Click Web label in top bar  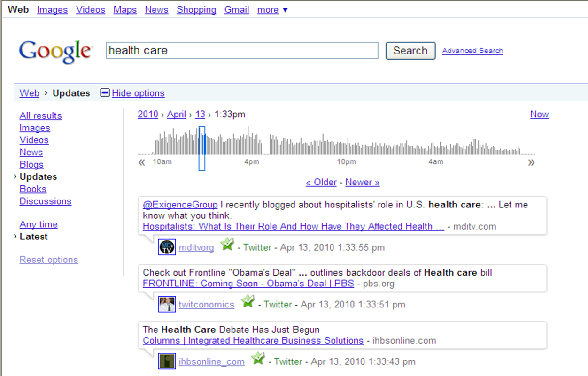(x=18, y=9)
